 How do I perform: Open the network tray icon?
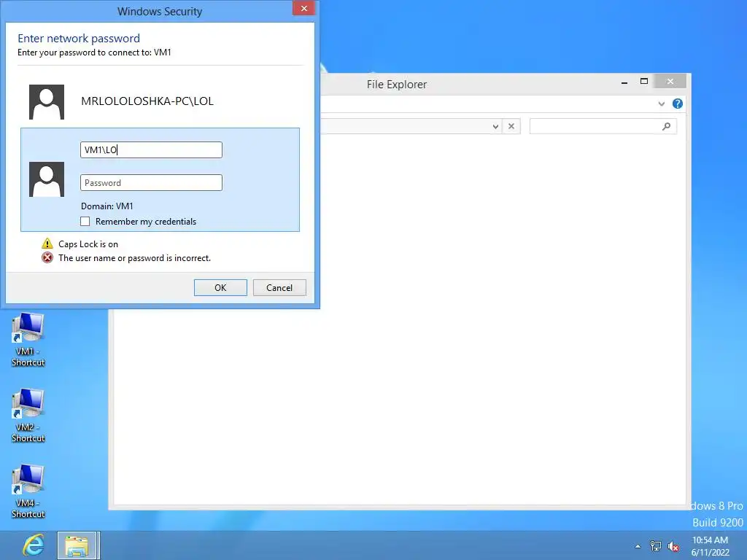(x=656, y=546)
